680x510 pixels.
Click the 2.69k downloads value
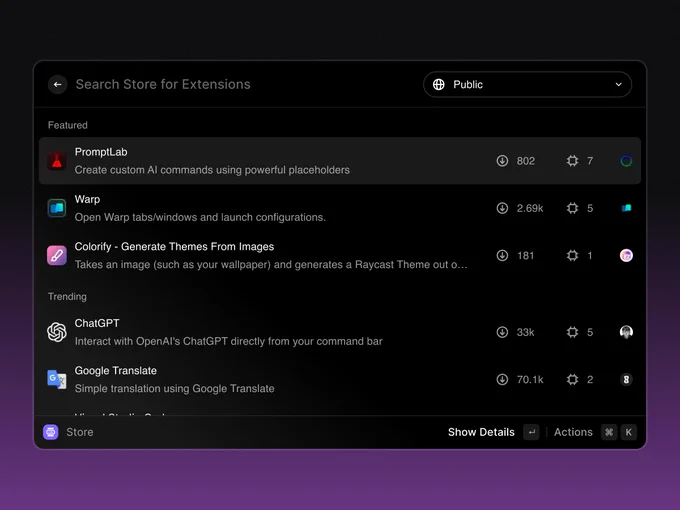530,208
